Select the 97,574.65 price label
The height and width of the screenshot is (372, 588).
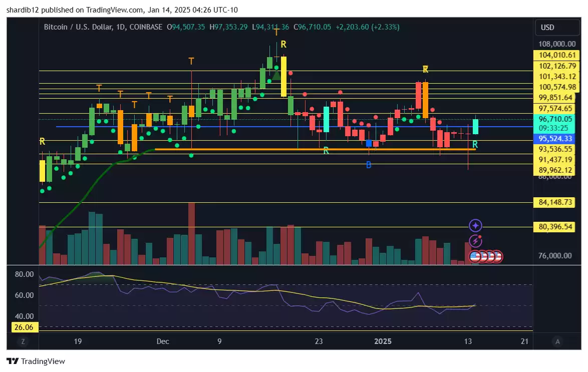pos(555,108)
